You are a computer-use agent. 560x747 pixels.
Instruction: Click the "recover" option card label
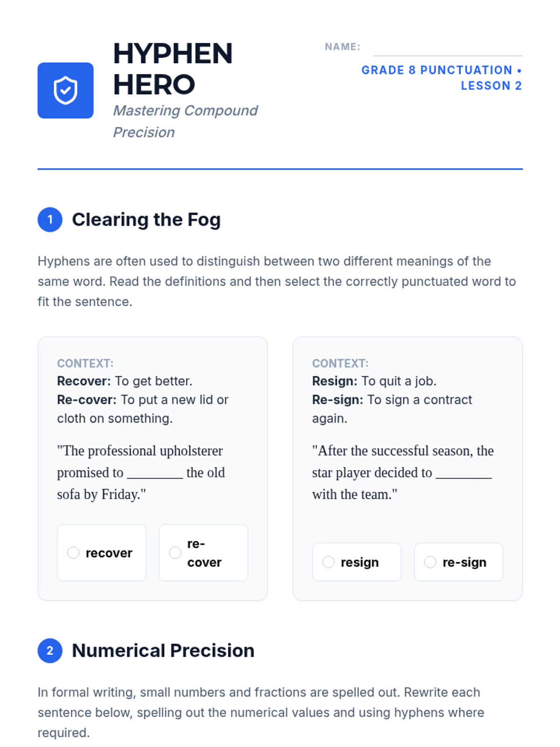tap(109, 553)
